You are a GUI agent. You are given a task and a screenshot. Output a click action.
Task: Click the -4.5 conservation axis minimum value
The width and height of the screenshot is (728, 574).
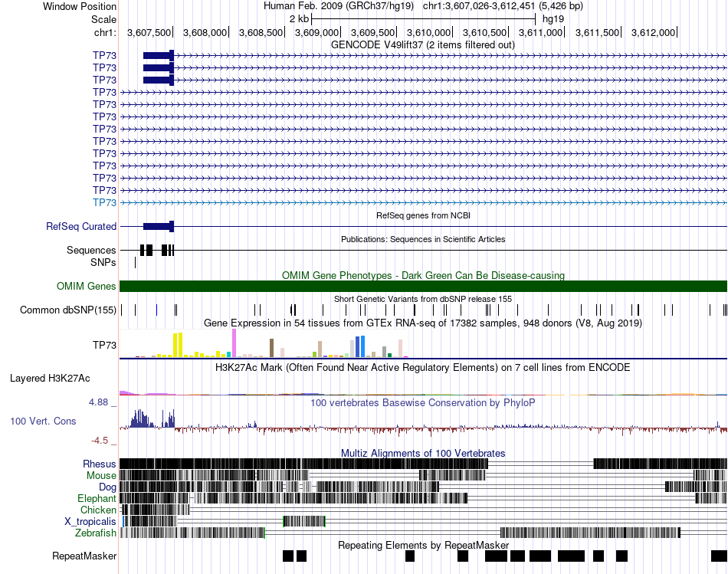(x=100, y=440)
